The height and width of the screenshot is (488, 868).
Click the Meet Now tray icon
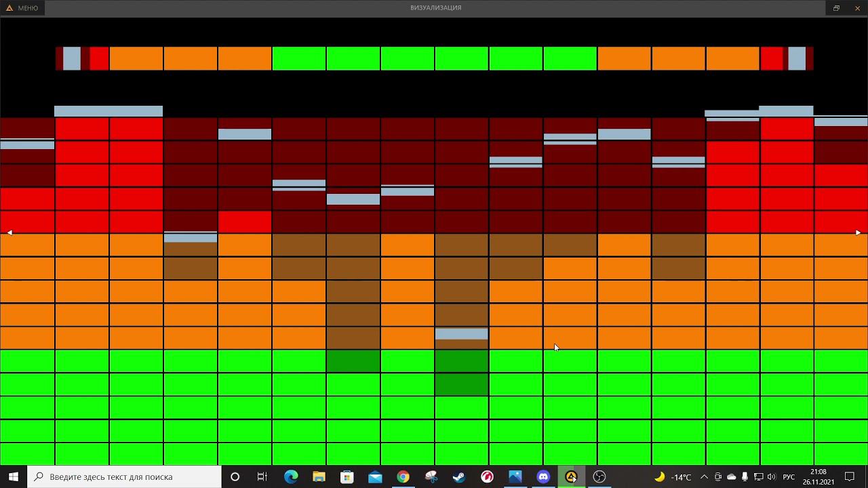718,476
